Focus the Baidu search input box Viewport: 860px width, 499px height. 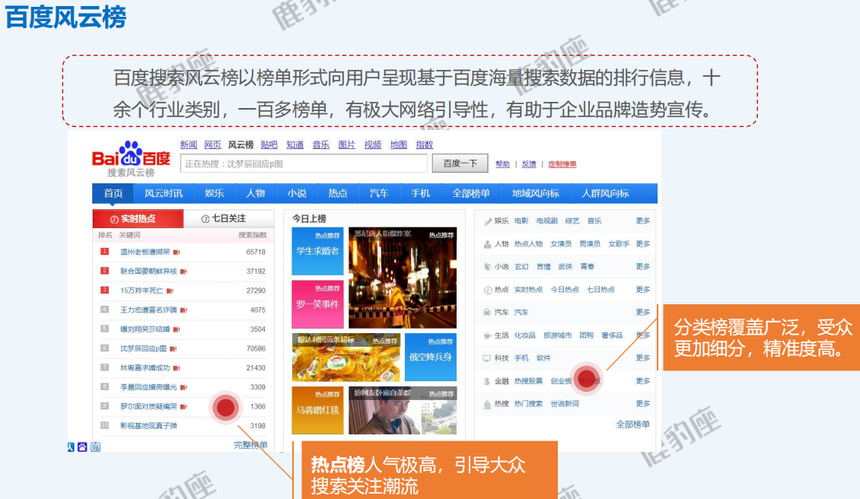pyautogui.click(x=304, y=163)
